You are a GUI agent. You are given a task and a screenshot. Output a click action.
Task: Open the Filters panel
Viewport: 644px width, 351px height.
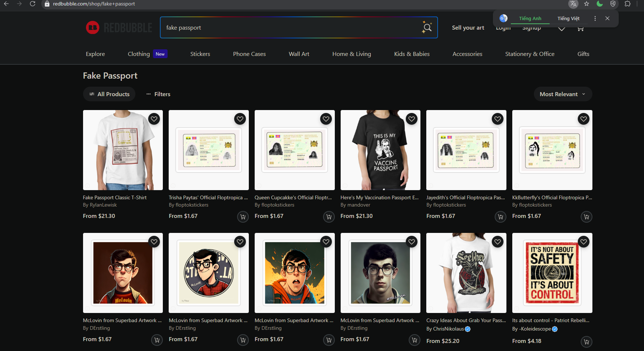click(158, 94)
